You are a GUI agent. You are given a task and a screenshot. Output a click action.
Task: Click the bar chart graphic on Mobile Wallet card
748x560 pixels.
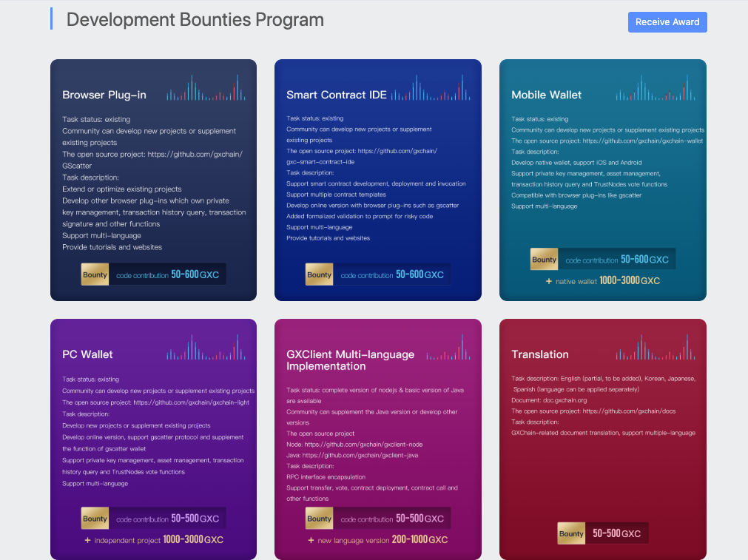pyautogui.click(x=656, y=88)
